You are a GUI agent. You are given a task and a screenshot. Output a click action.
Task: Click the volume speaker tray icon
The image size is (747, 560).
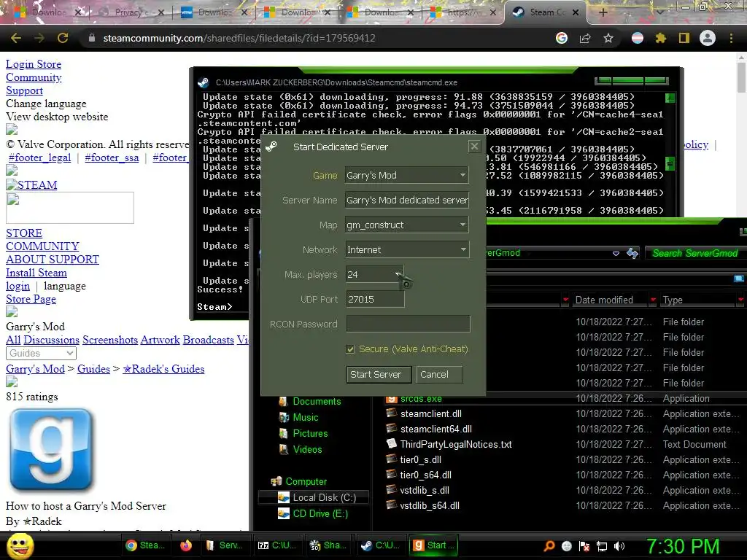(x=619, y=546)
